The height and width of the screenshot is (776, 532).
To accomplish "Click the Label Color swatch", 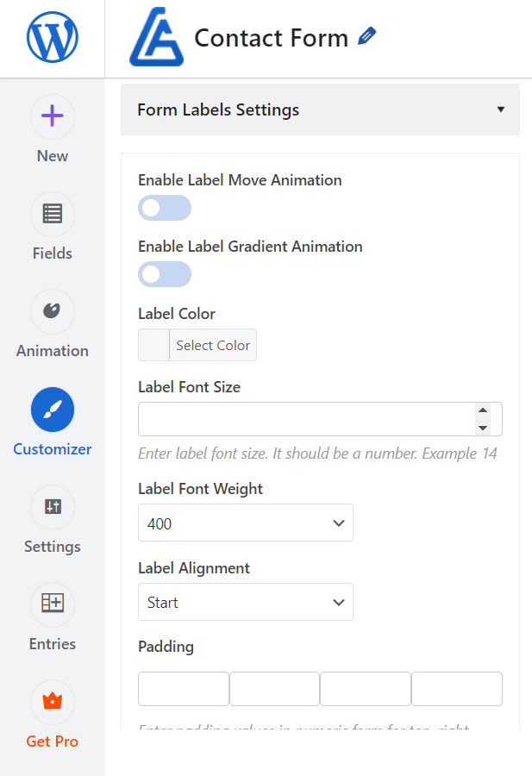I will (153, 345).
